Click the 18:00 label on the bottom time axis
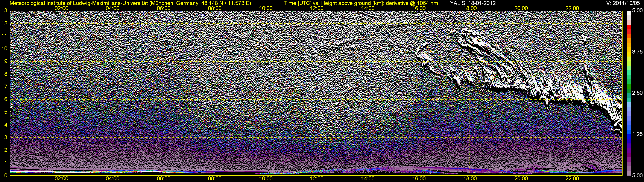This screenshot has height=182, width=644. tap(470, 179)
